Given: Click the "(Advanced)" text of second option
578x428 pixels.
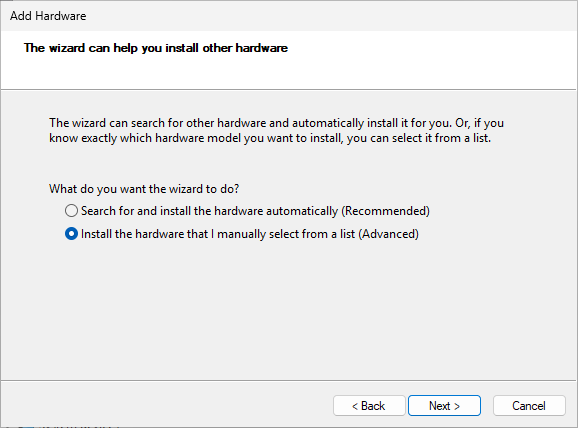Looking at the screenshot, I should coord(389,234).
